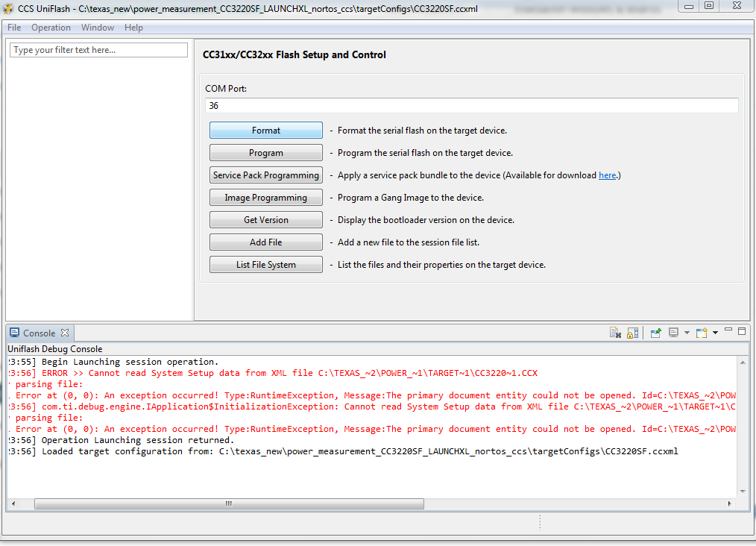Click the filter text search box
The width and height of the screenshot is (756, 546).
(x=98, y=50)
